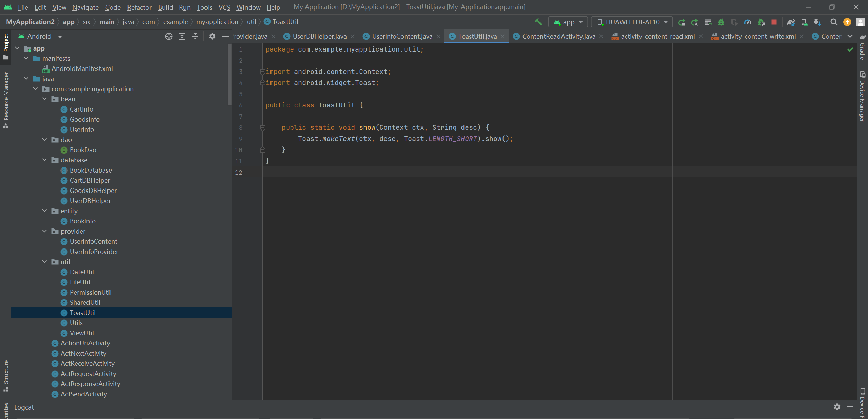Screen dimensions: 868x419
Task: Click the Make Project hammer icon
Action: point(538,22)
